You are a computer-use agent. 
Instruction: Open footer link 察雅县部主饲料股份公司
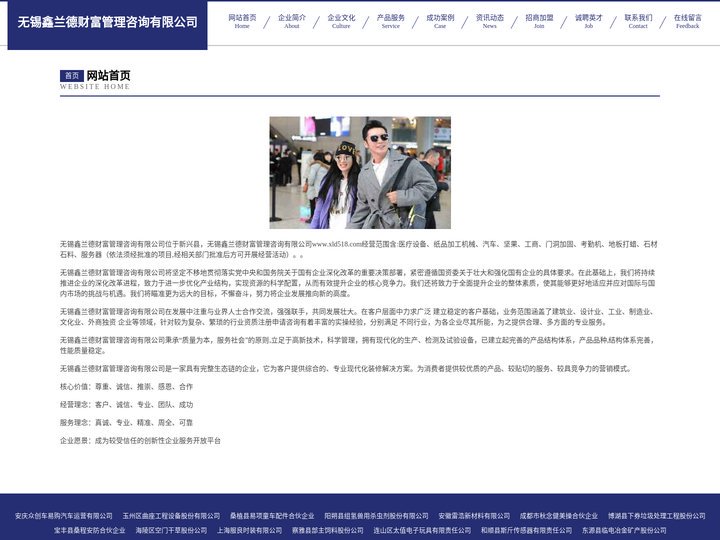pyautogui.click(x=328, y=530)
